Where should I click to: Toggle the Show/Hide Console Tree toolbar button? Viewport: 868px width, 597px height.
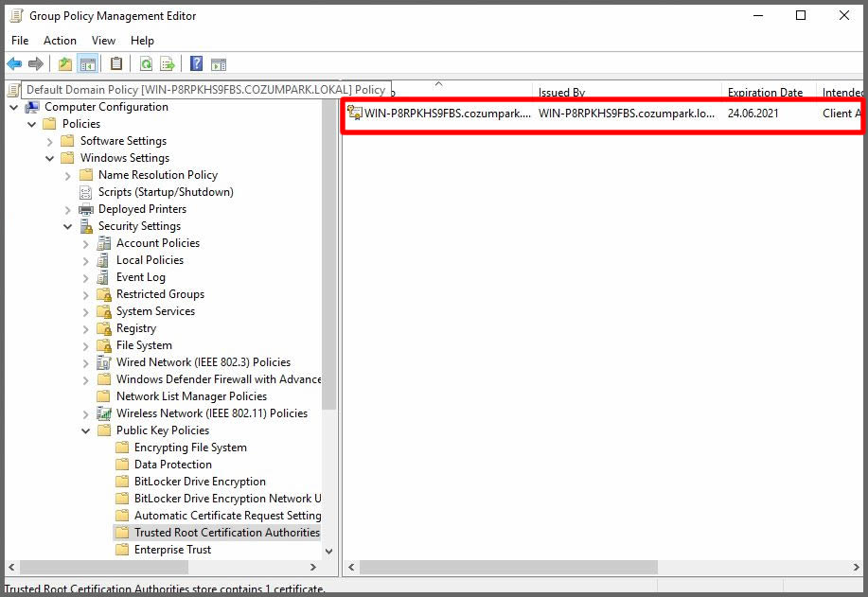pos(88,64)
